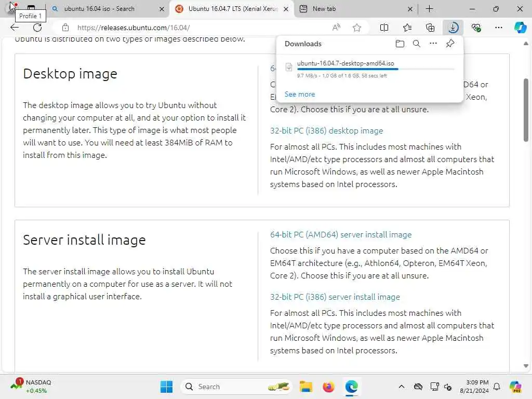Open the clock showing 3:09 PM
This screenshot has width=532, height=399.
[x=474, y=387]
